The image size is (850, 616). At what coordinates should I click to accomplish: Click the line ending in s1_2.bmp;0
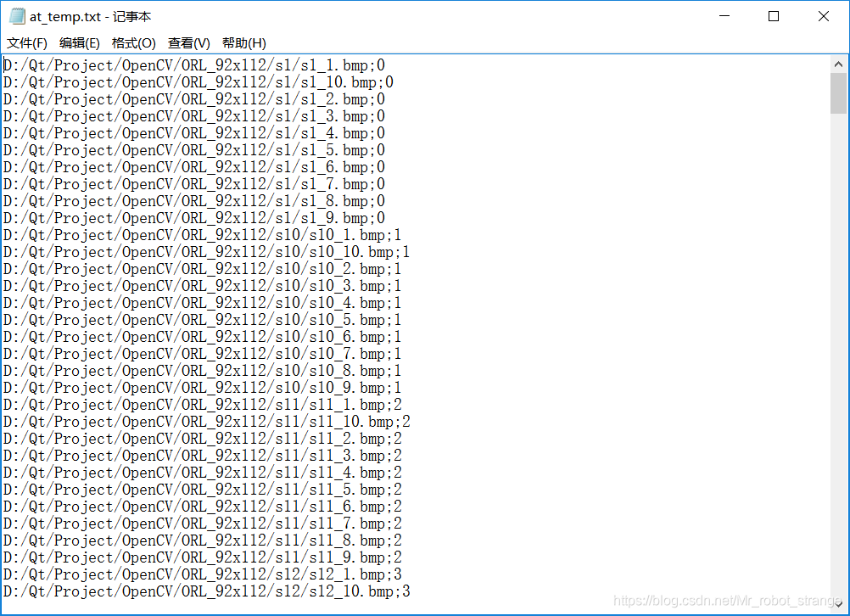pos(194,99)
